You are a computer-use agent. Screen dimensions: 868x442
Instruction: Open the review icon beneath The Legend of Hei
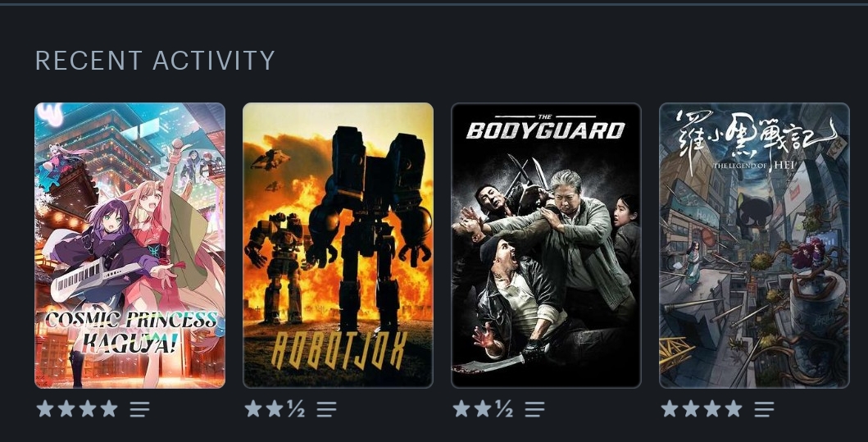click(764, 409)
